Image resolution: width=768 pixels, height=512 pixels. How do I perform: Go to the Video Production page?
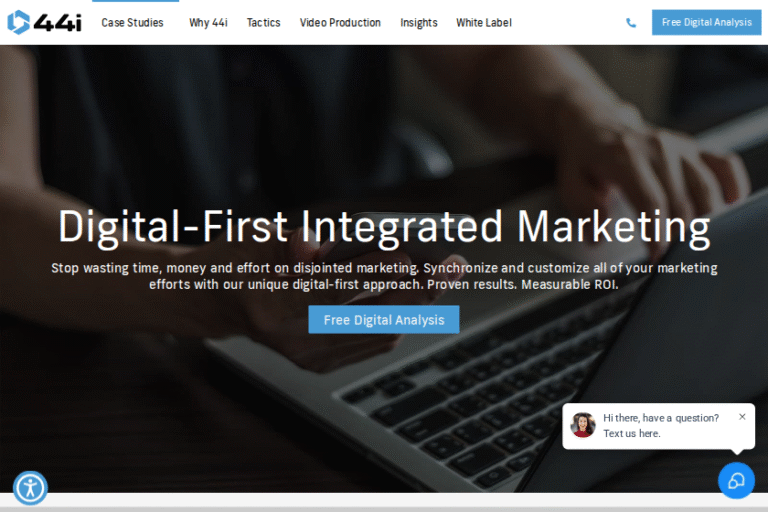tap(340, 23)
